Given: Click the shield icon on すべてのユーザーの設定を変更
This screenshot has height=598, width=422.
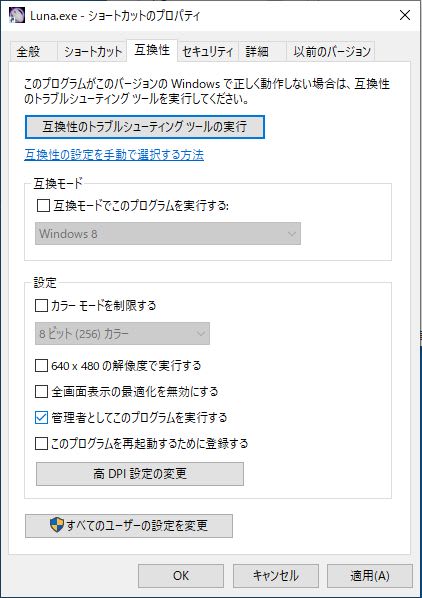Looking at the screenshot, I should pyautogui.click(x=57, y=525).
